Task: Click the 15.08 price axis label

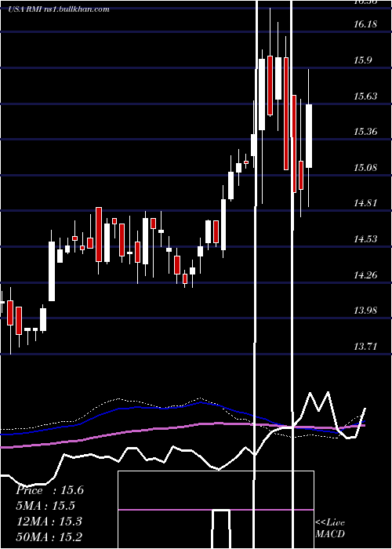Action: point(365,167)
